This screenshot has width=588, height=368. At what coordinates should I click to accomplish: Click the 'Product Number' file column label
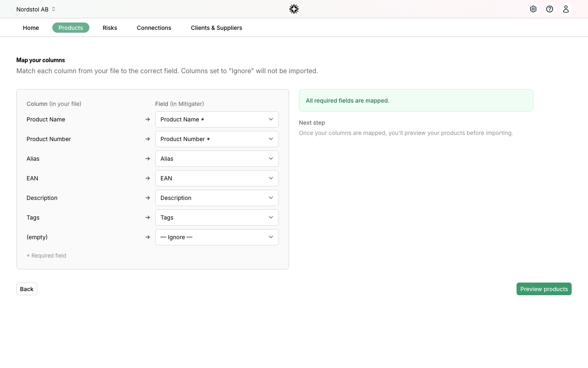[x=49, y=139]
